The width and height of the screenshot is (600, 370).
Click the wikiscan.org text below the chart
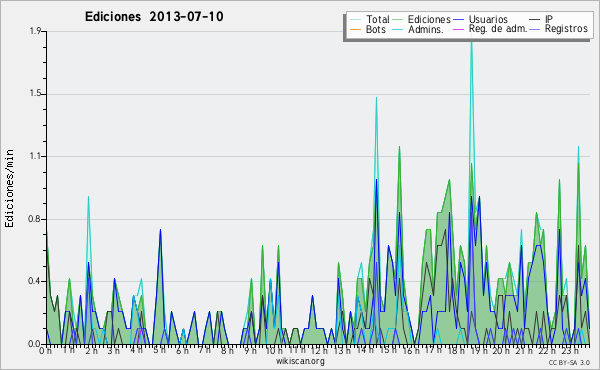[300, 361]
